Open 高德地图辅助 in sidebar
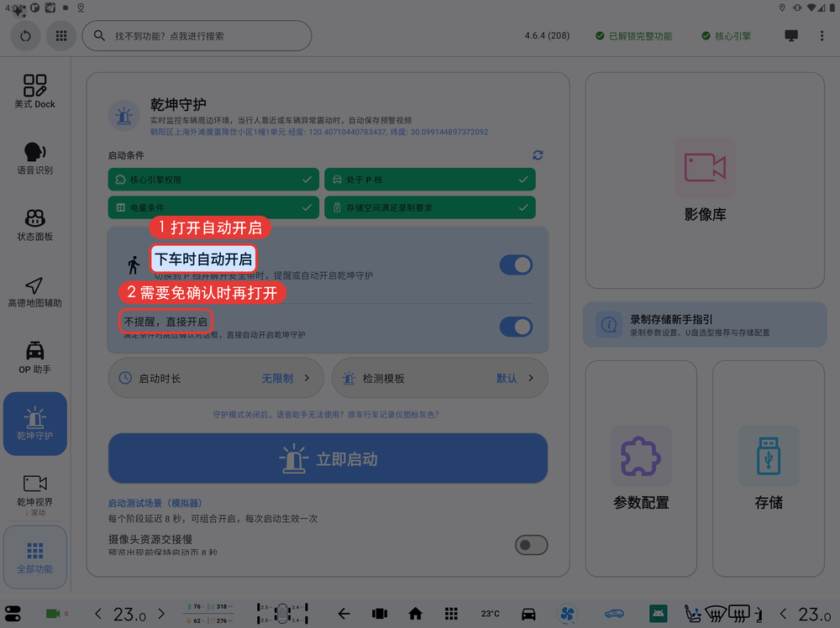 [x=34, y=292]
